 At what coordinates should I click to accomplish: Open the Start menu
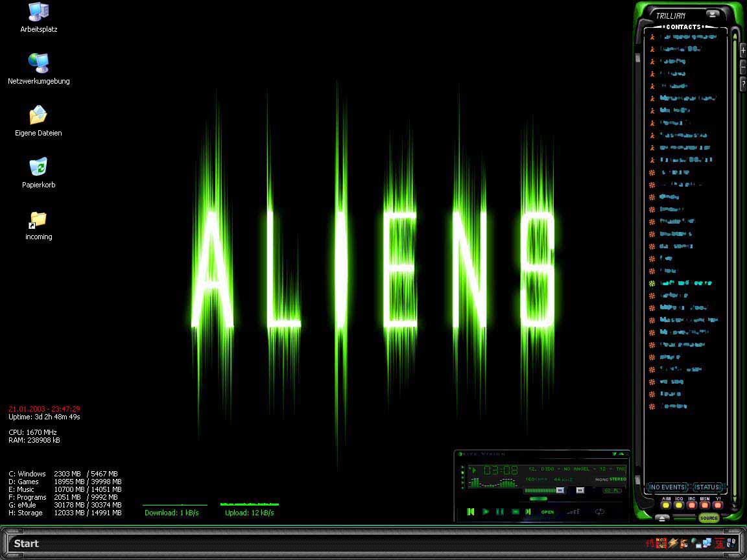pyautogui.click(x=26, y=543)
